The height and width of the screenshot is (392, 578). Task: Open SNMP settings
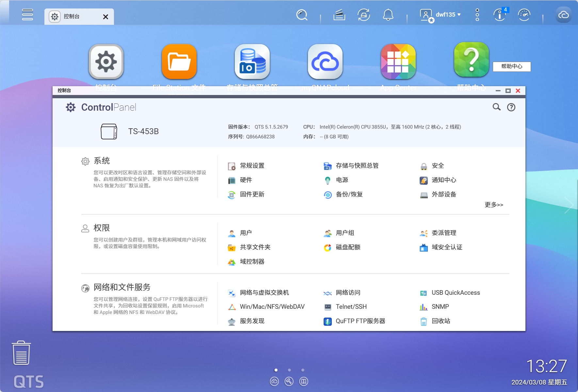click(434, 307)
